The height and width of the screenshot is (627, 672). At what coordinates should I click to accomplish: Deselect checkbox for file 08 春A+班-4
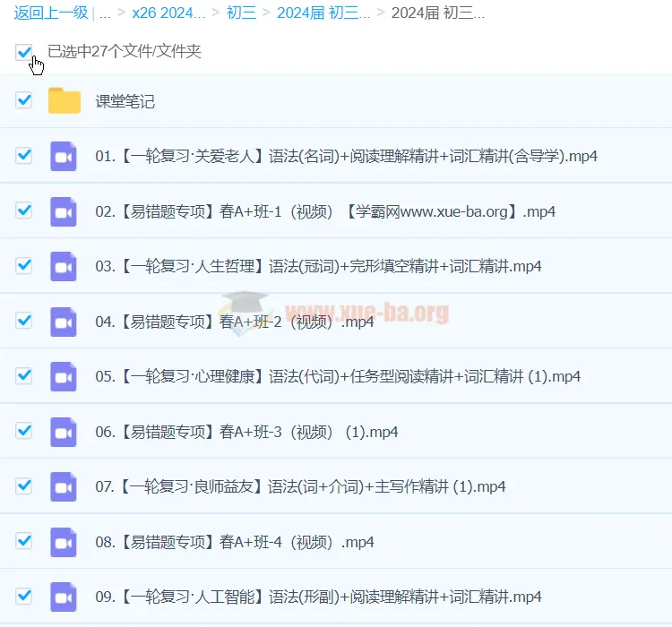coord(24,541)
